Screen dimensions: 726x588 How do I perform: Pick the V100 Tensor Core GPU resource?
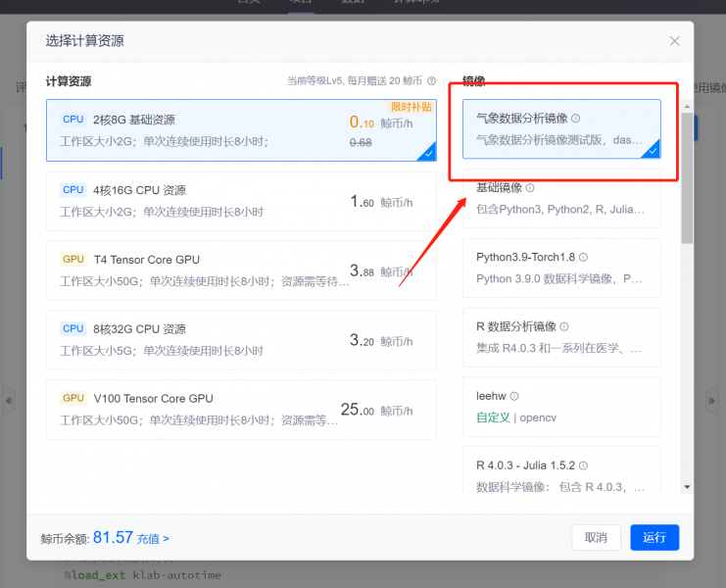click(240, 410)
